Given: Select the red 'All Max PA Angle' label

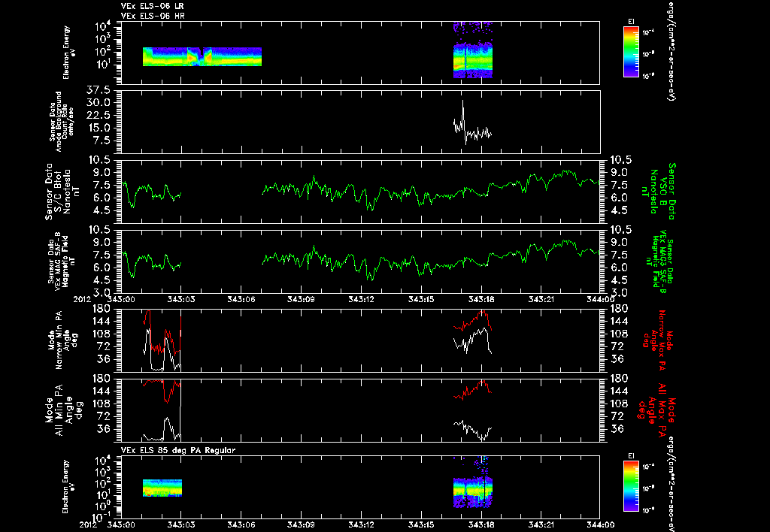Looking at the screenshot, I should click(657, 410).
